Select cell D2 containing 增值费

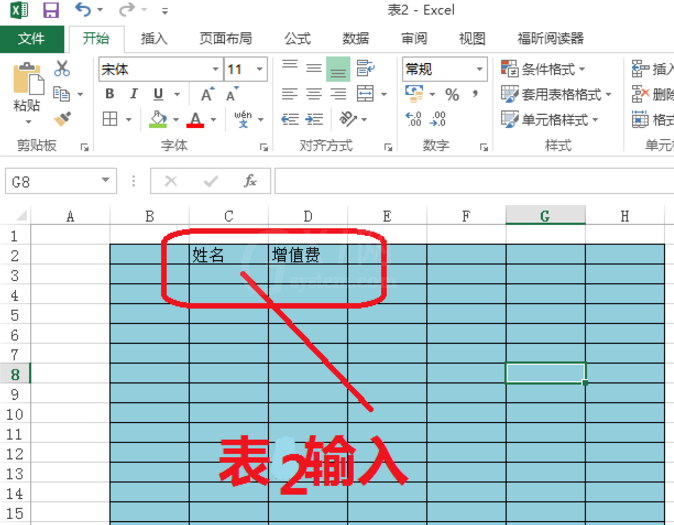coord(308,255)
